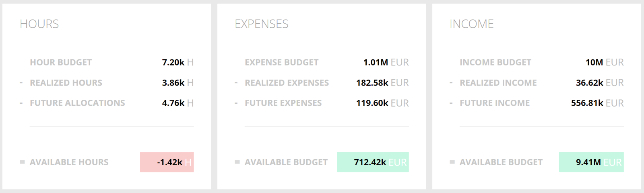This screenshot has width=644, height=193.
Task: Click the 182.58k realized expenses value
Action: (372, 83)
